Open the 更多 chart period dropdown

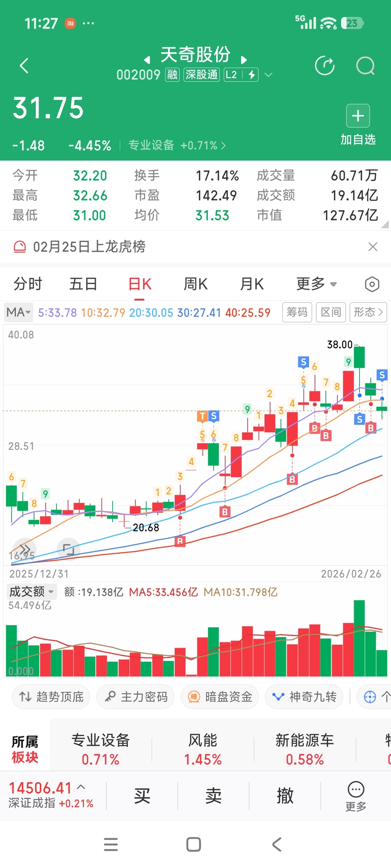point(316,284)
